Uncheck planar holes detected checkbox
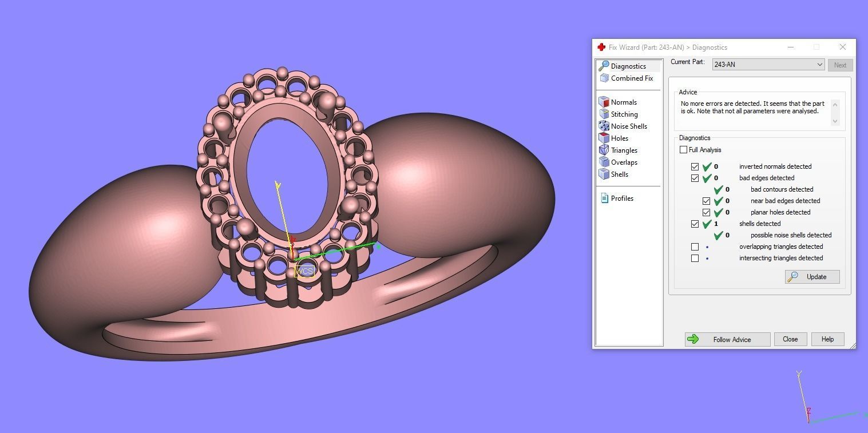Viewport: 868px width, 433px height. point(706,212)
